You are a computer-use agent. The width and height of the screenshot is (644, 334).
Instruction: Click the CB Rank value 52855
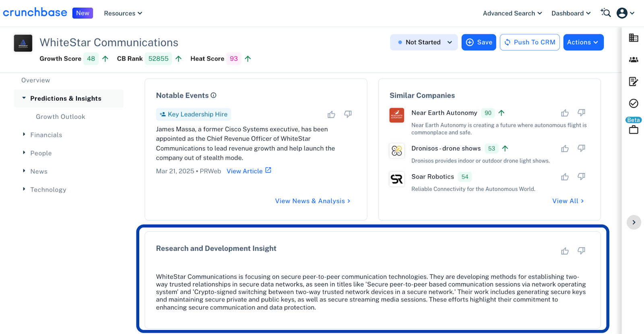coord(158,59)
